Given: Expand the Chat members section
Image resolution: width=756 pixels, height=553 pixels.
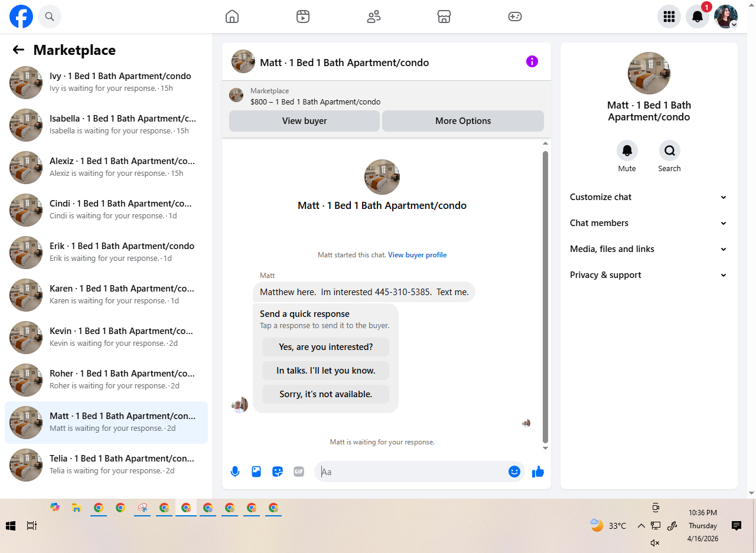Looking at the screenshot, I should [649, 223].
